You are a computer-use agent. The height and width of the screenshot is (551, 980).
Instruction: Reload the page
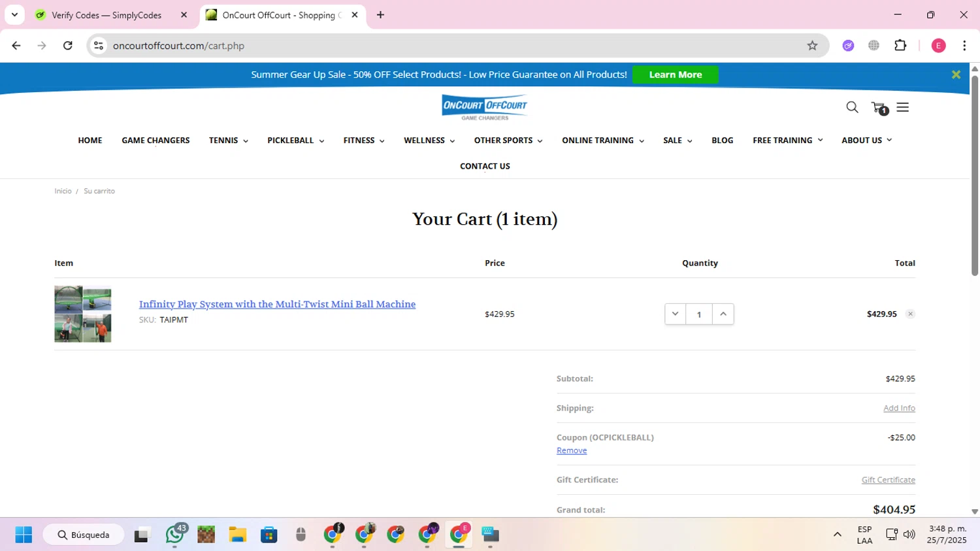coord(68,46)
